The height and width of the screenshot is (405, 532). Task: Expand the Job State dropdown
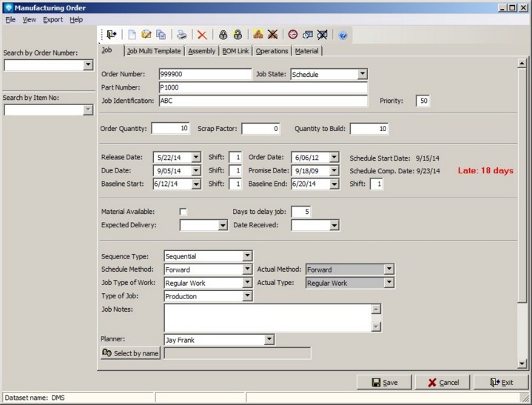point(362,74)
